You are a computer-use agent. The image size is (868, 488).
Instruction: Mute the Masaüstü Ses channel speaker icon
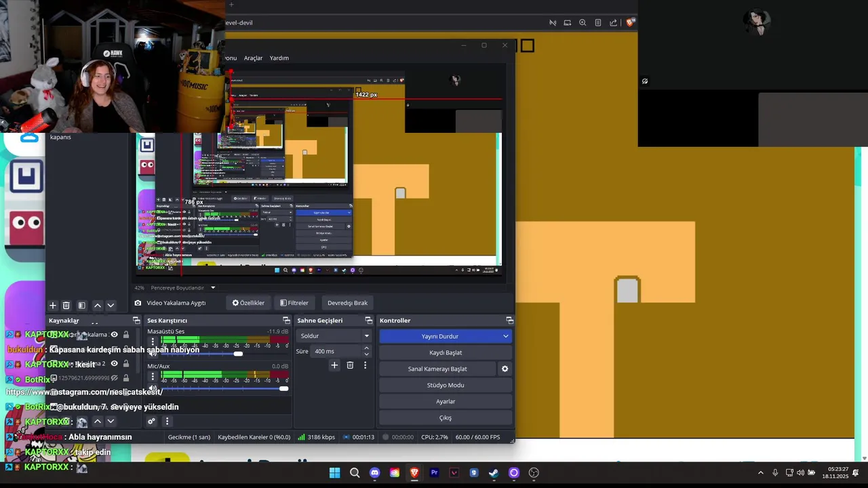(x=153, y=353)
